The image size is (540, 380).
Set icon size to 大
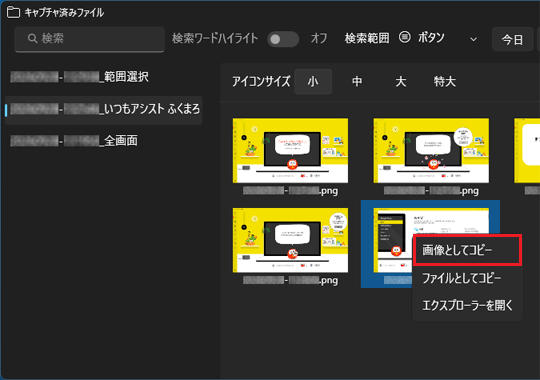tap(401, 82)
